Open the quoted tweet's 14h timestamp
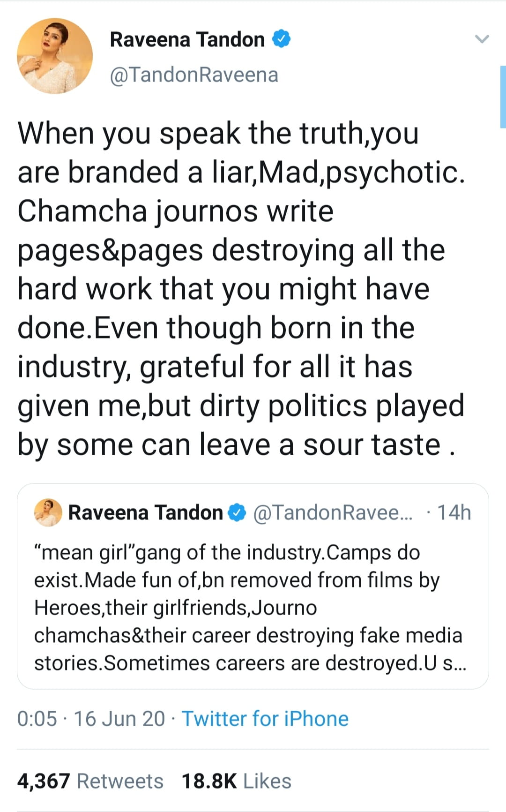The height and width of the screenshot is (812, 506). [454, 513]
